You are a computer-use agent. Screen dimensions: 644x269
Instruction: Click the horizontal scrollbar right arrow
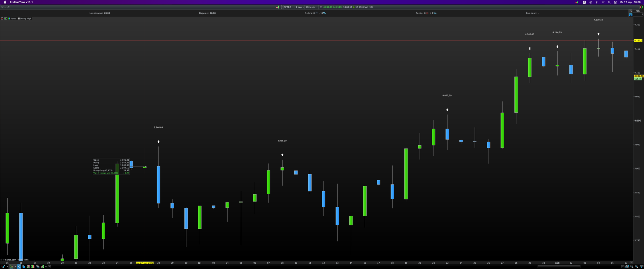[x=623, y=266]
